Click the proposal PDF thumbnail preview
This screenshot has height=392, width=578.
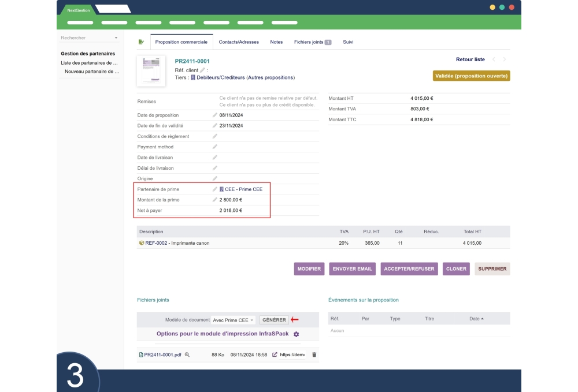coord(151,70)
